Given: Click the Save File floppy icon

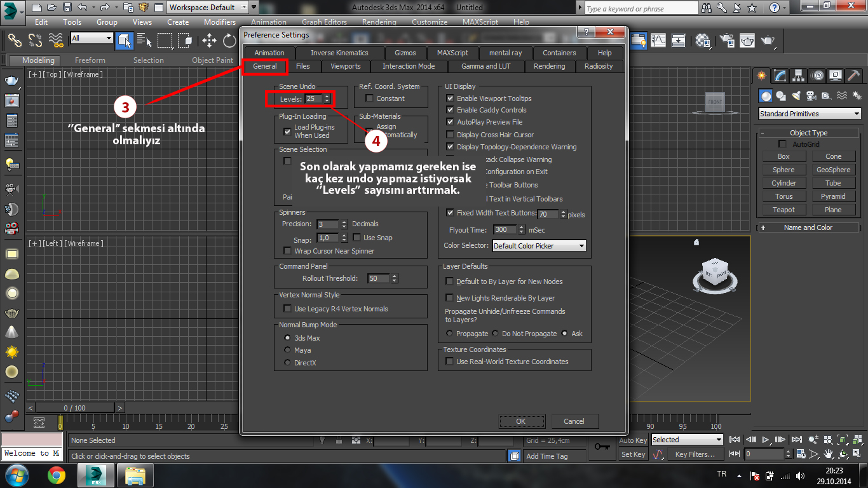Looking at the screenshot, I should point(67,8).
